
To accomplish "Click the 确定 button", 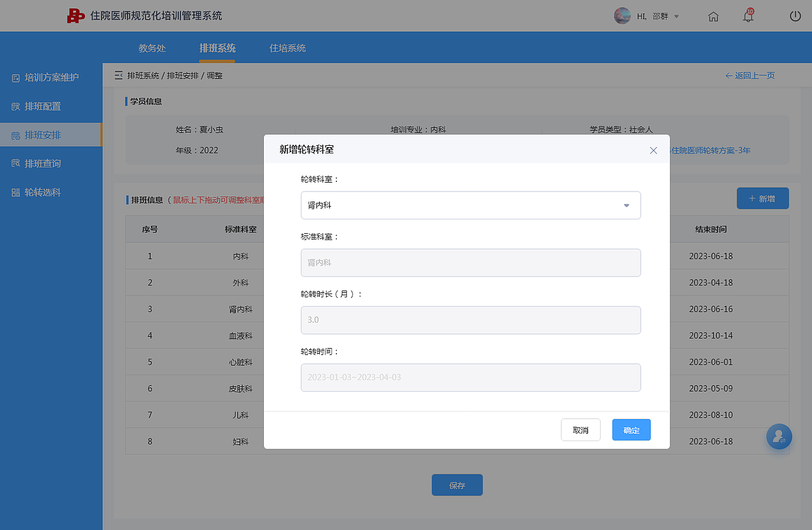I will pyautogui.click(x=631, y=430).
